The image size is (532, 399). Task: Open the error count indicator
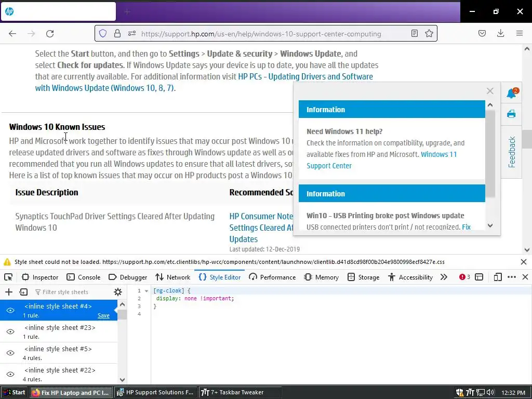tap(464, 277)
